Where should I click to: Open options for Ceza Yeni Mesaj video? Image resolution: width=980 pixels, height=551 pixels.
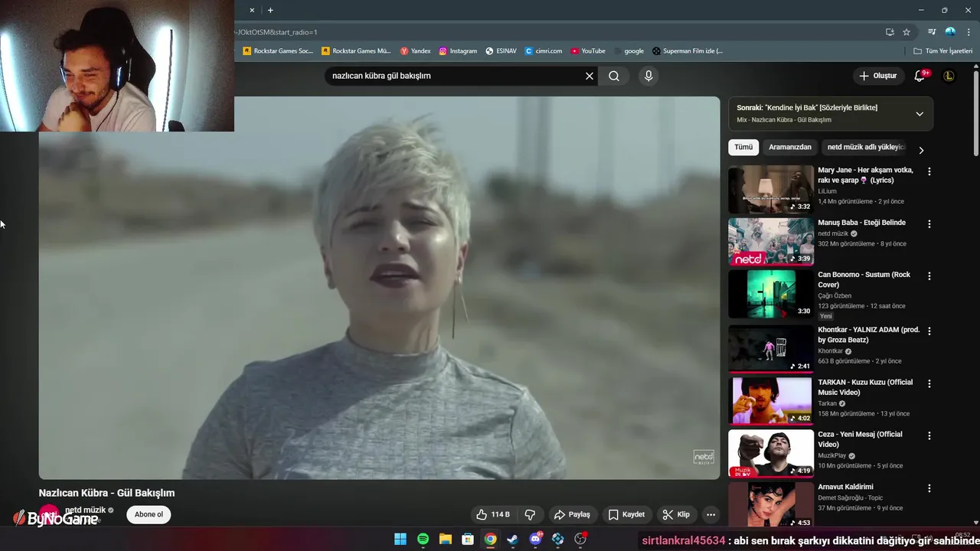[x=929, y=435]
